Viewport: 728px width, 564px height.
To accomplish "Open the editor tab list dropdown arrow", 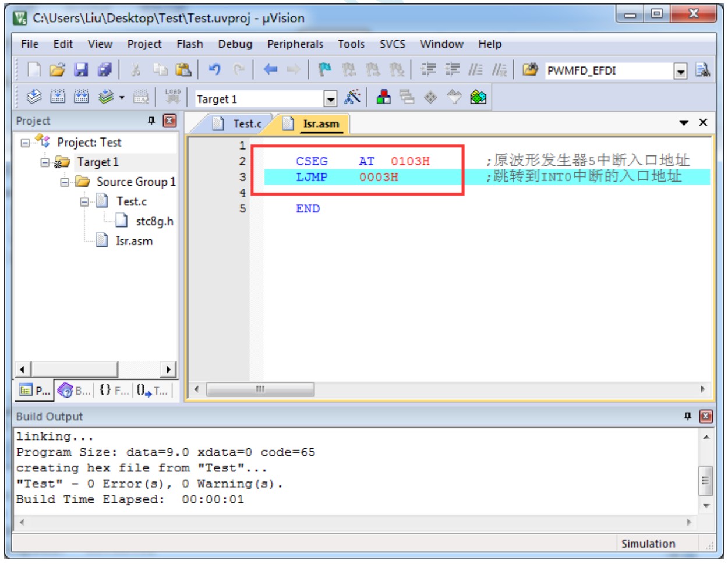I will click(x=684, y=123).
